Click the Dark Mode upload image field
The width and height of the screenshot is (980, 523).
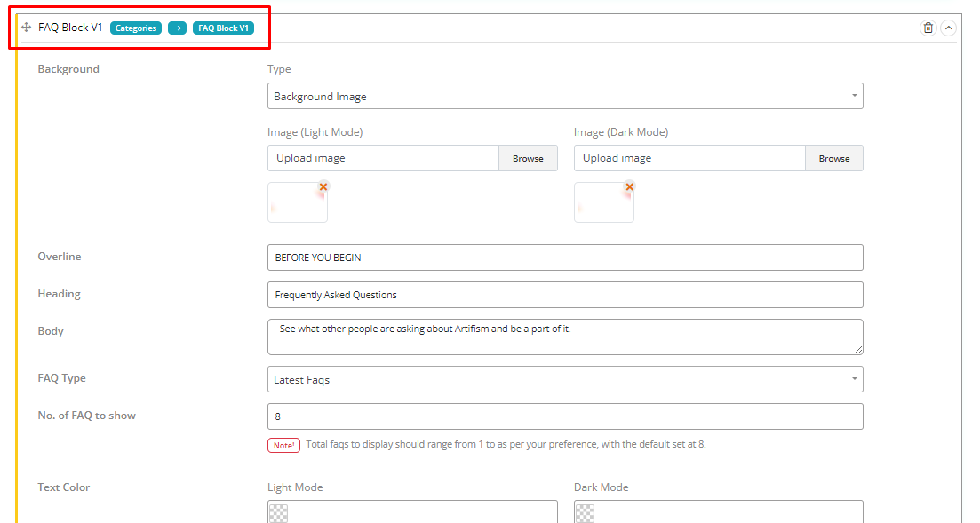click(689, 158)
